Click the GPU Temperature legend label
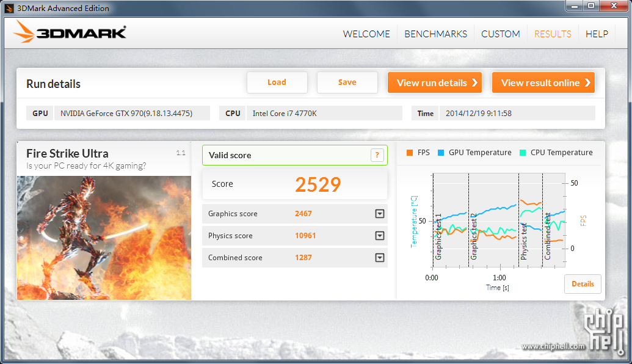 point(480,152)
